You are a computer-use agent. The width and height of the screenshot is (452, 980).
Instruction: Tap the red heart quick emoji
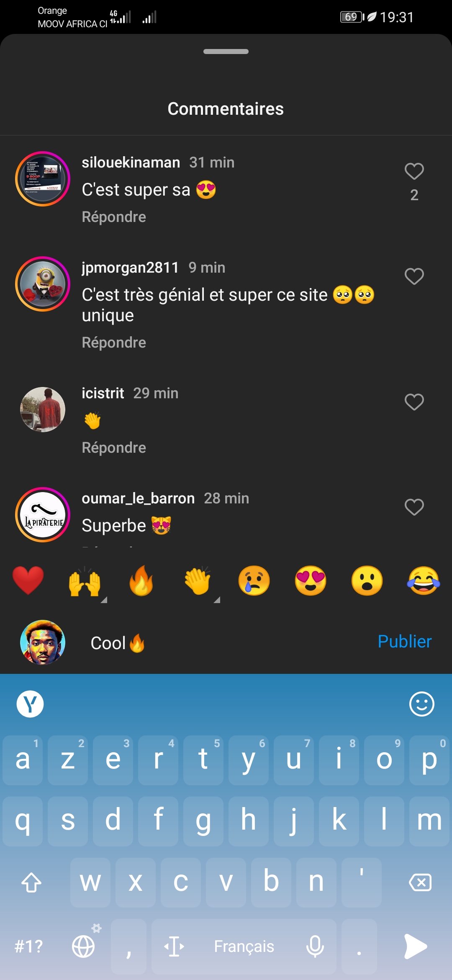28,580
